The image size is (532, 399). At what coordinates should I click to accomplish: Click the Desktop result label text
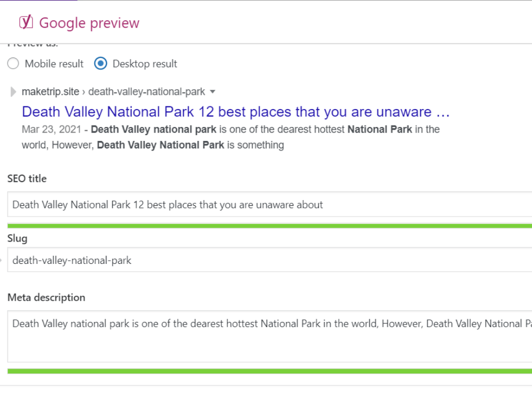coord(145,64)
